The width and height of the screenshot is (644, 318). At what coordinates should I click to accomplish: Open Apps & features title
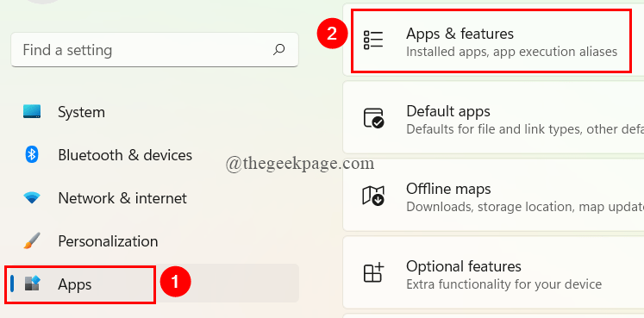[460, 34]
